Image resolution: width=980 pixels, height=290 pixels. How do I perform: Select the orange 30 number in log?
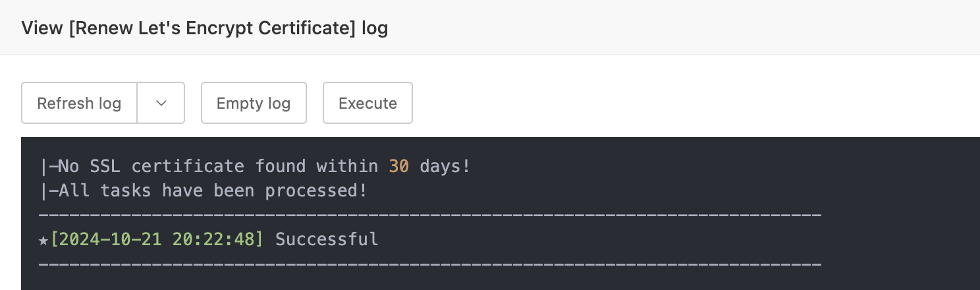[398, 166]
